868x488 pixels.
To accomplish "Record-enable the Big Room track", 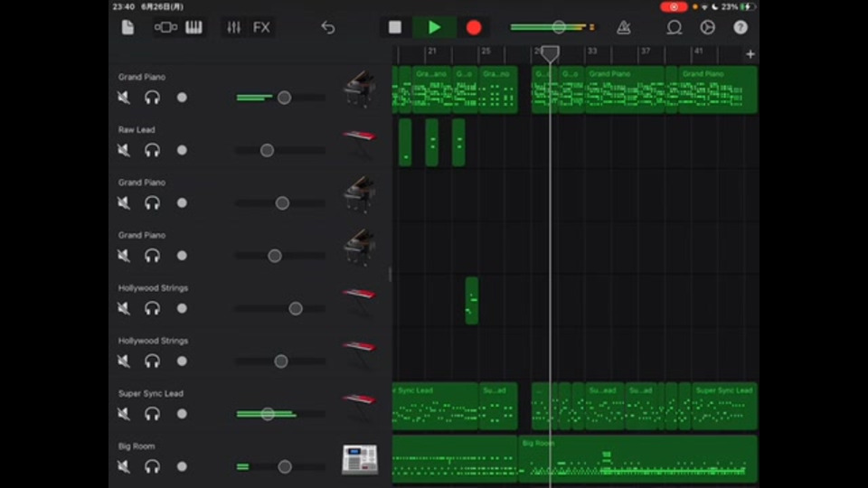I will [182, 466].
